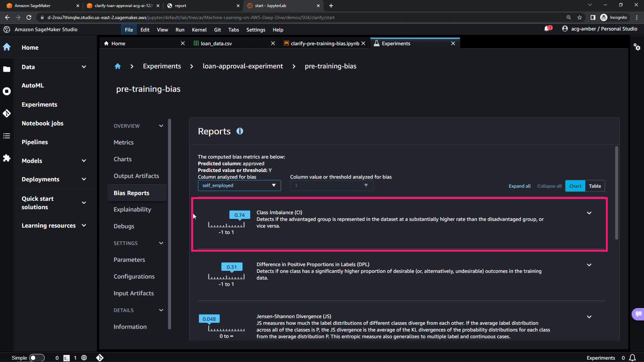
Task: Switch report view to Table
Action: point(595,186)
